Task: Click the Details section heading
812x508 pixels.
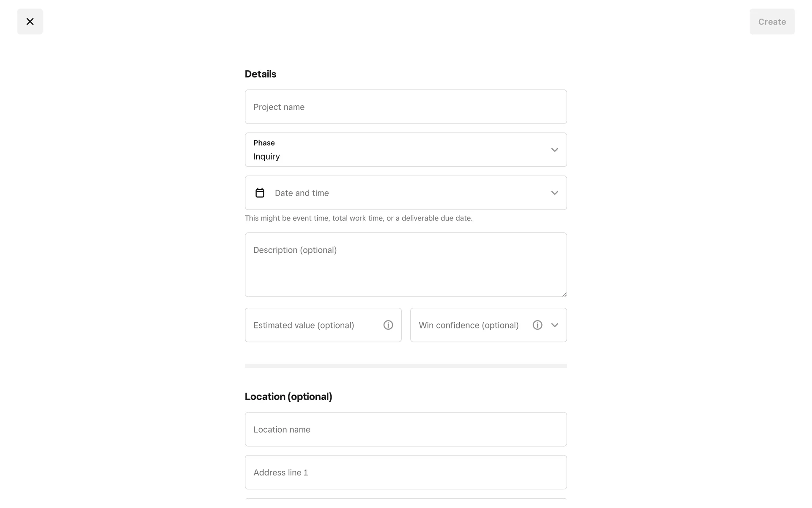Action: coord(261,74)
